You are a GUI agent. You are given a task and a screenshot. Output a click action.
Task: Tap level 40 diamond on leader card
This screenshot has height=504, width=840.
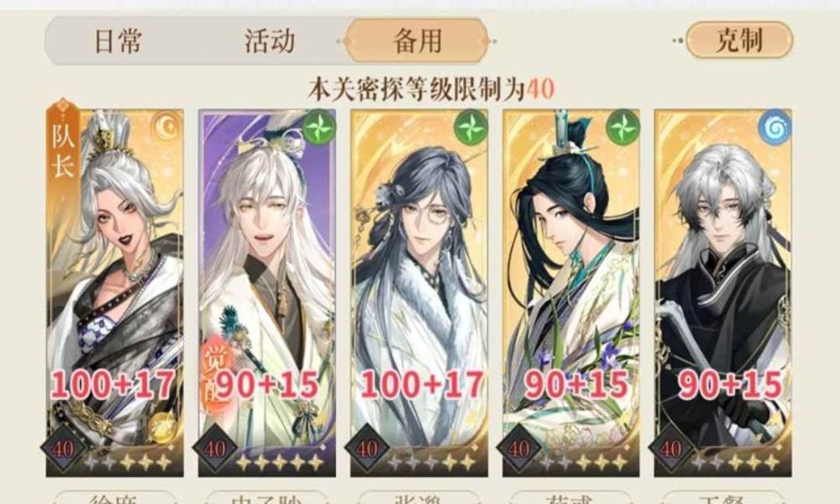63,449
